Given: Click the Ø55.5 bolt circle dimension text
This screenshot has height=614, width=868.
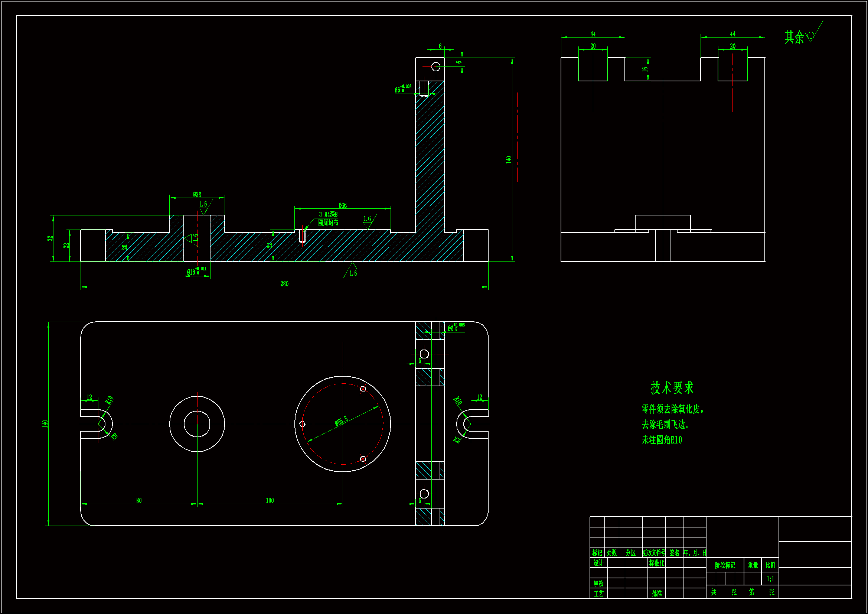Looking at the screenshot, I should tap(341, 421).
